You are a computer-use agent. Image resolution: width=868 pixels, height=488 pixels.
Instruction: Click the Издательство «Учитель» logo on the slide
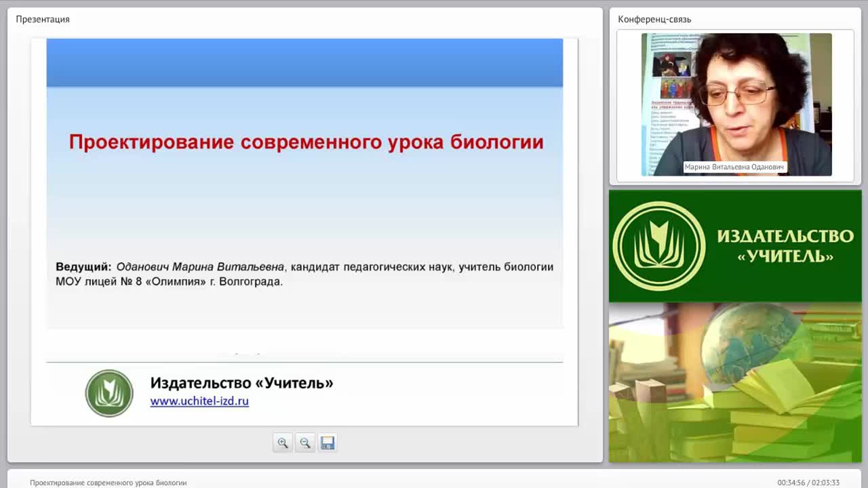pos(109,393)
